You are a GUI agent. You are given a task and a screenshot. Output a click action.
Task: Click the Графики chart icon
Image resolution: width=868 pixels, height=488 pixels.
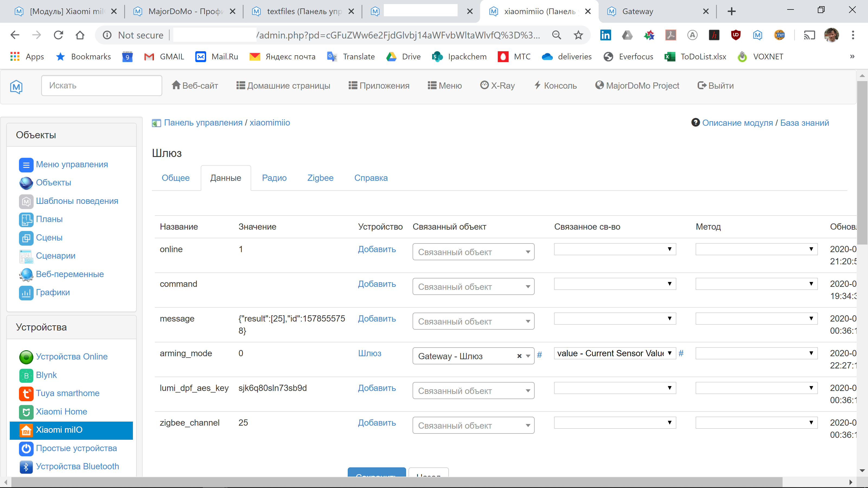26,293
